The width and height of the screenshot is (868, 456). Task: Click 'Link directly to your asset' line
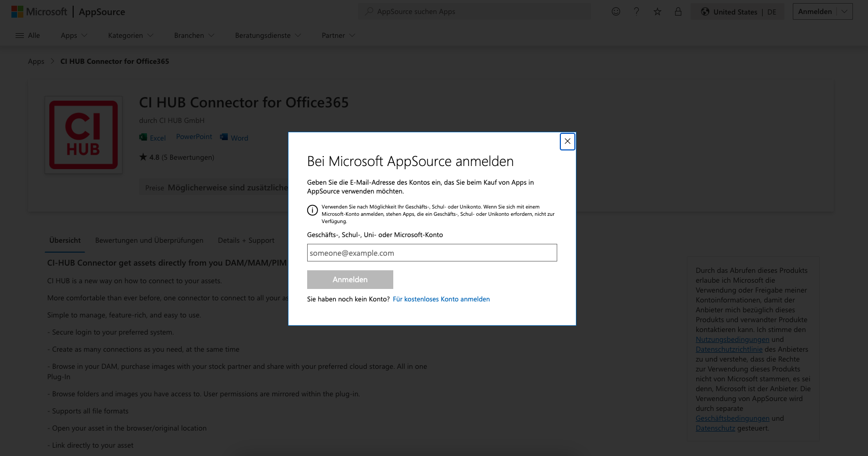pos(90,445)
